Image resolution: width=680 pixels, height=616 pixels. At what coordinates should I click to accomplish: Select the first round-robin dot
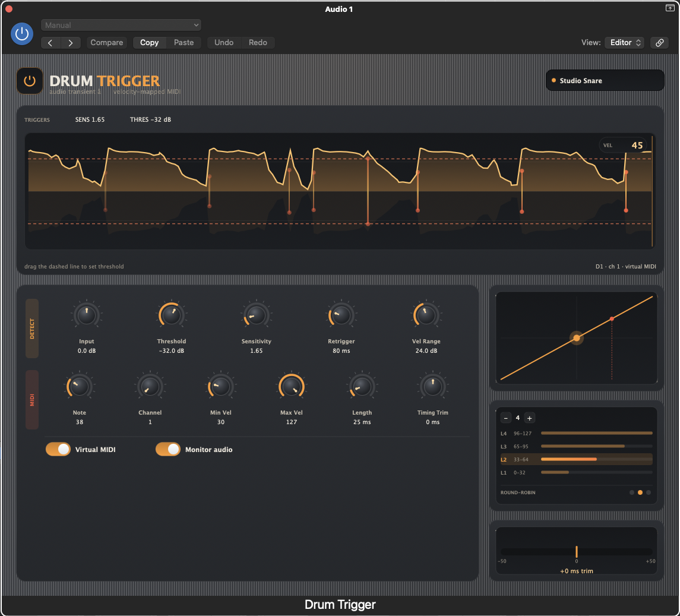pyautogui.click(x=632, y=492)
